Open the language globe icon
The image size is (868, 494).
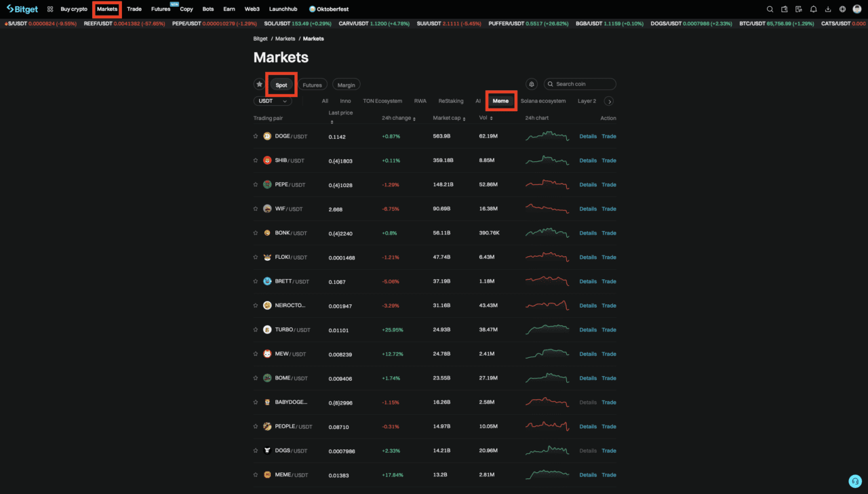click(842, 9)
